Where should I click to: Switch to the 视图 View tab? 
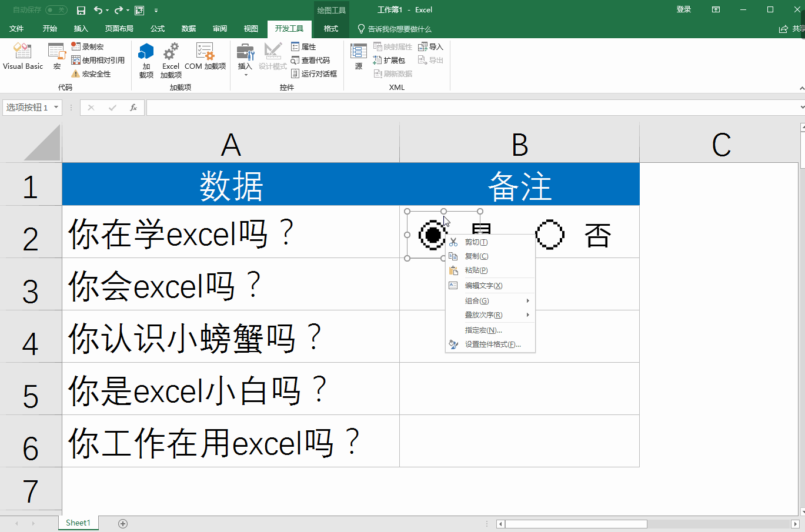251,29
